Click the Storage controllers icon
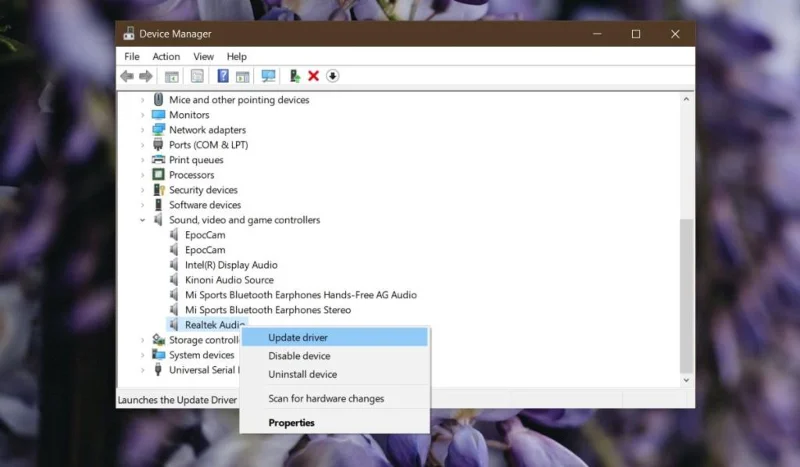 (x=159, y=340)
